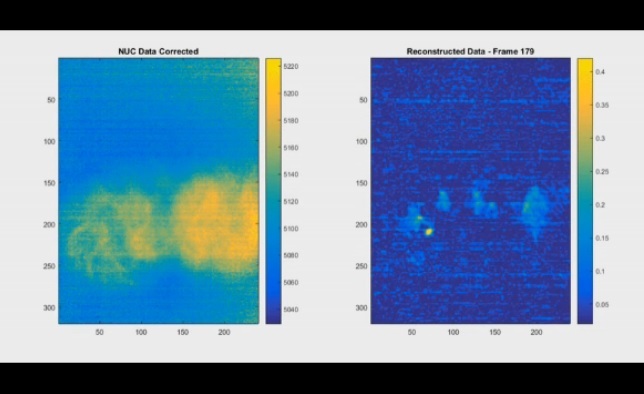Click the 5060 colorbar tick label
The width and height of the screenshot is (644, 394).
pos(291,282)
